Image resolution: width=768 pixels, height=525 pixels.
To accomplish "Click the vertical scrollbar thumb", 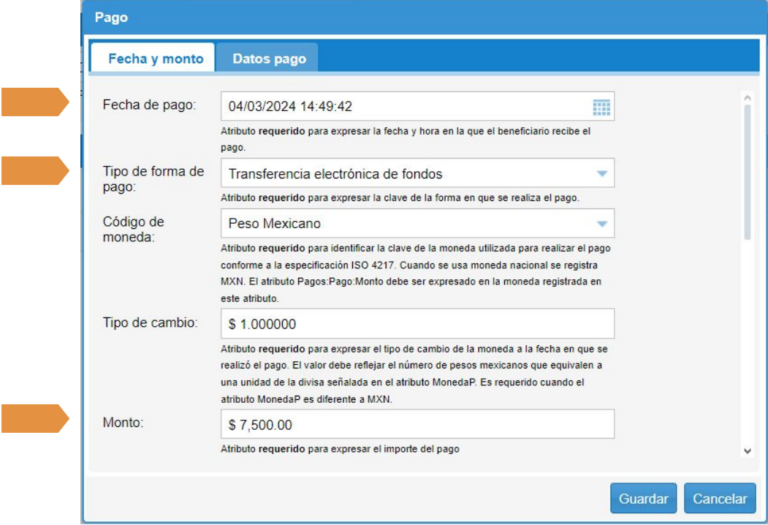I will click(746, 170).
